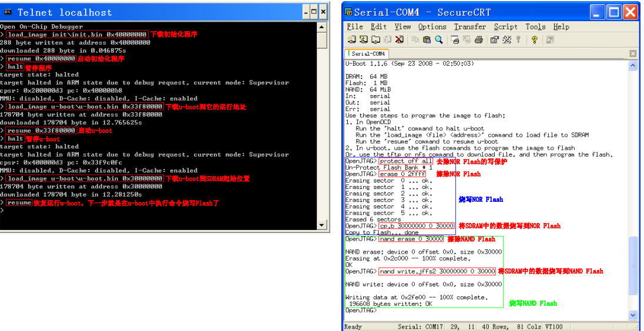Screen dimensions: 644x331
Task: Click the Quick Connect lightning icon
Action: click(364, 39)
